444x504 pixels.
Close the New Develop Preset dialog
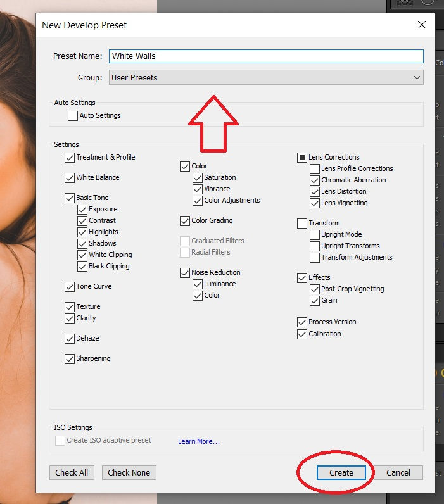[422, 25]
